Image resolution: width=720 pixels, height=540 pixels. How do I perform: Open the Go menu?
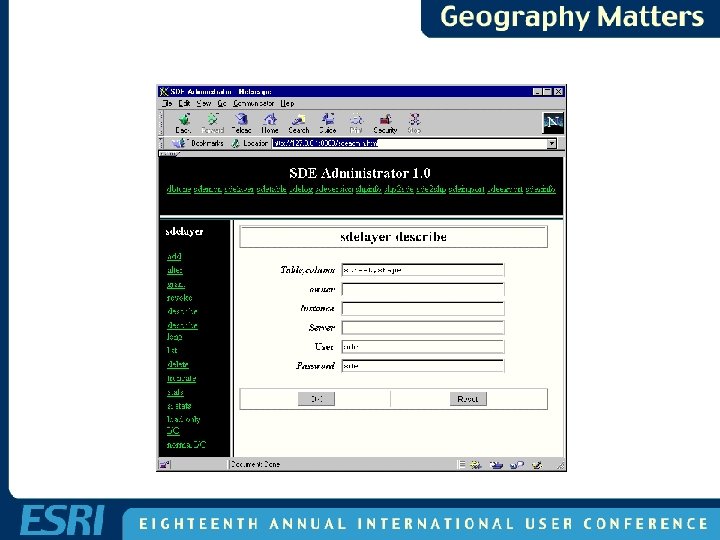point(222,103)
